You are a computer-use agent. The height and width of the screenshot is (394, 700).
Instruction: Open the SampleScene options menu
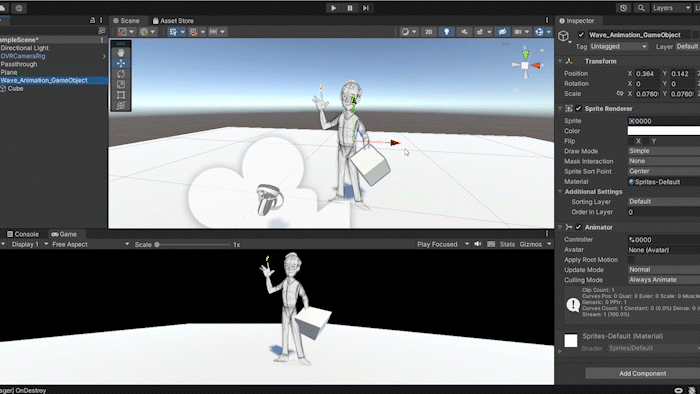102,40
